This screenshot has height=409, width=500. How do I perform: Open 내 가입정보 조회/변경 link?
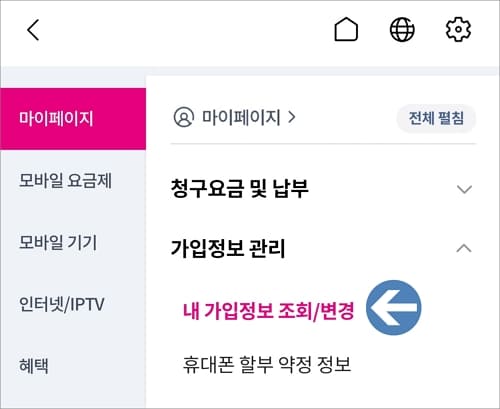pos(268,311)
